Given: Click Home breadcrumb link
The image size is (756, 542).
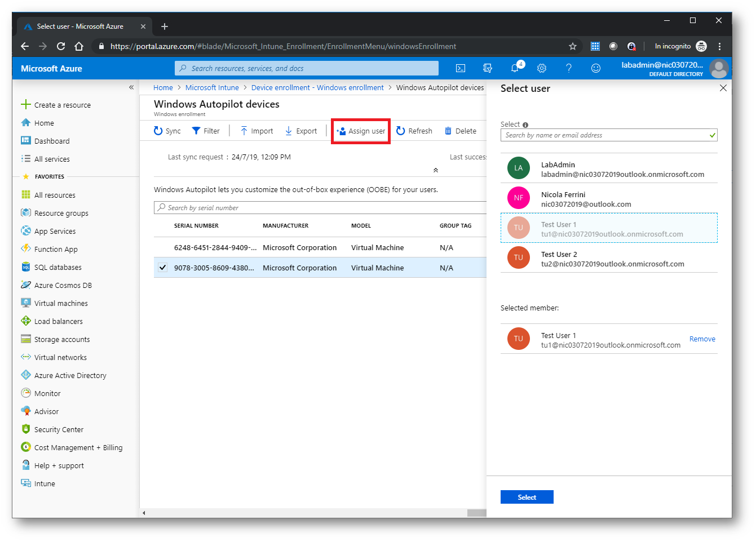Looking at the screenshot, I should 163,87.
